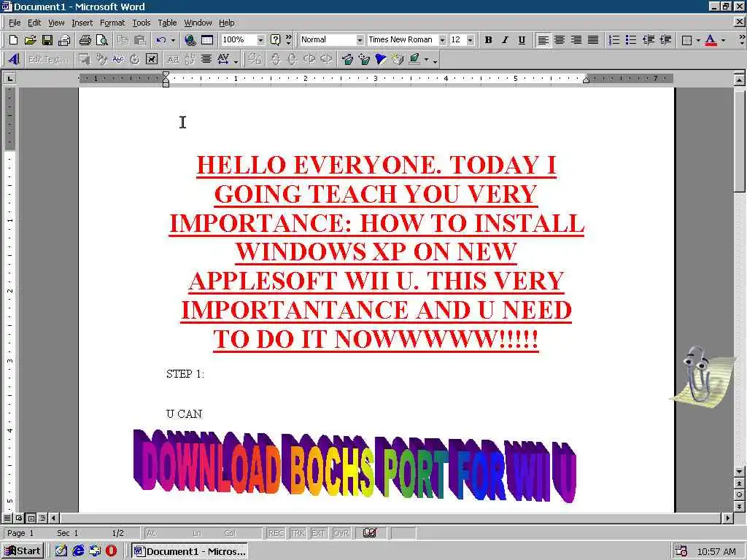Open the View menu
Screen dimensions: 747x560
click(56, 23)
